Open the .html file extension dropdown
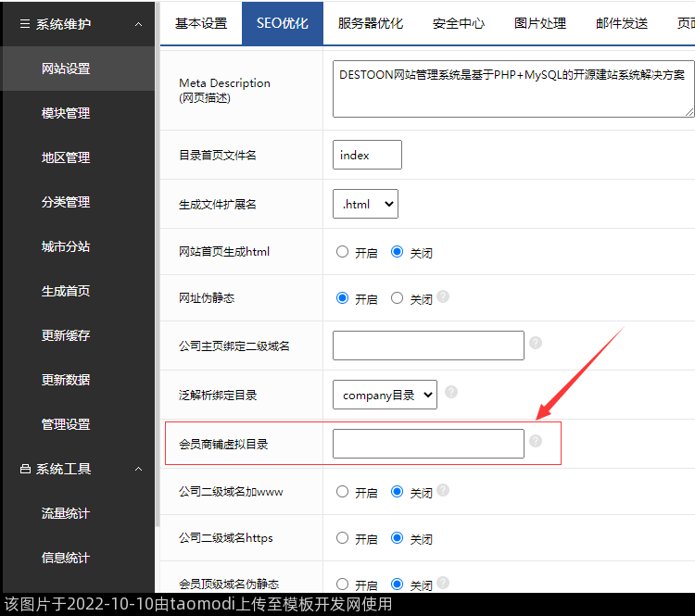695x616 pixels. point(365,205)
